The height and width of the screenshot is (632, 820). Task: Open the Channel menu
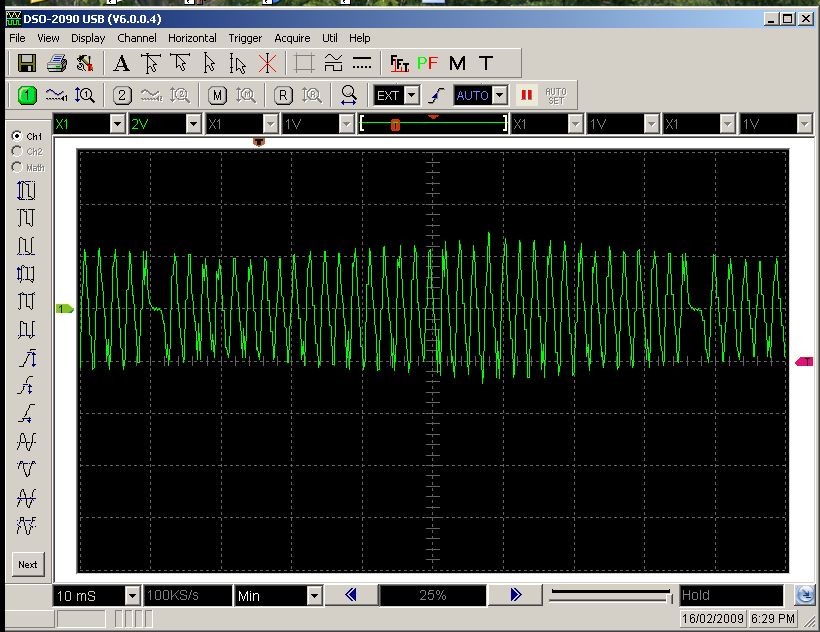click(x=136, y=38)
